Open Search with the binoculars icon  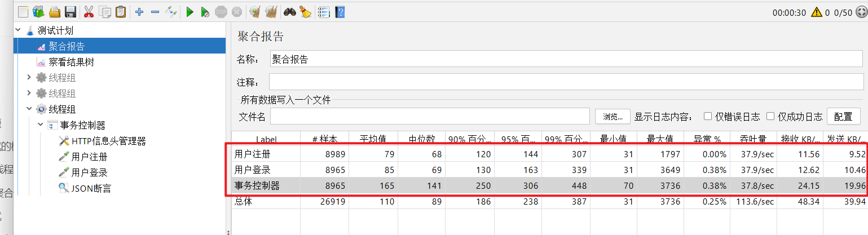(290, 11)
